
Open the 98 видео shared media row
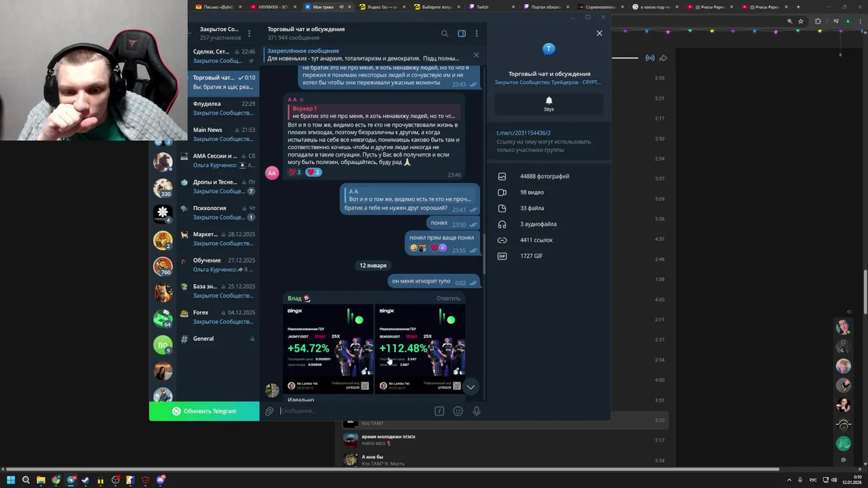pyautogui.click(x=549, y=192)
